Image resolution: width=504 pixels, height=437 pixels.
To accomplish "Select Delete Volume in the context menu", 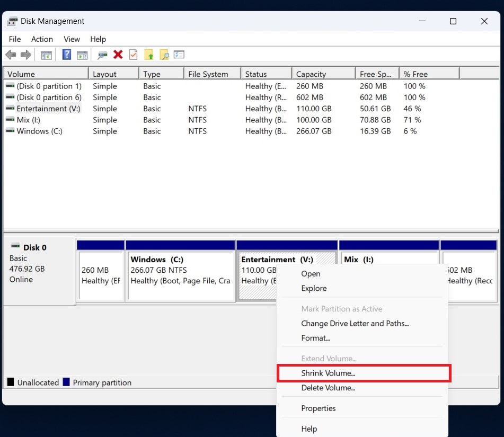I will point(328,388).
